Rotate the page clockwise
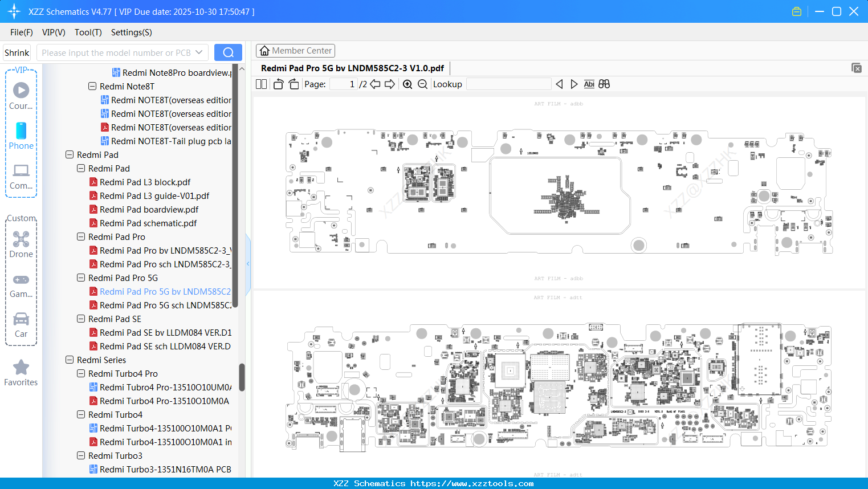The height and width of the screenshot is (489, 868). click(x=294, y=84)
